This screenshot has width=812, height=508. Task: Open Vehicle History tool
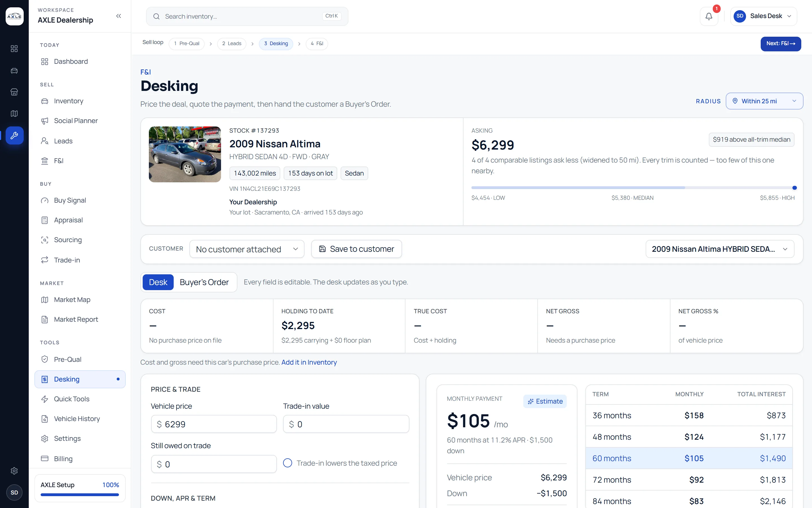80,419
